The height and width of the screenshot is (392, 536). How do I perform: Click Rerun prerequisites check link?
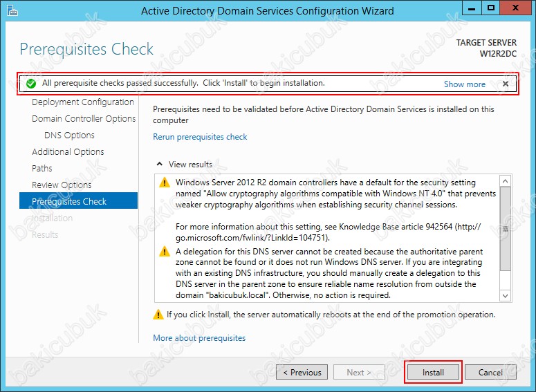click(200, 137)
